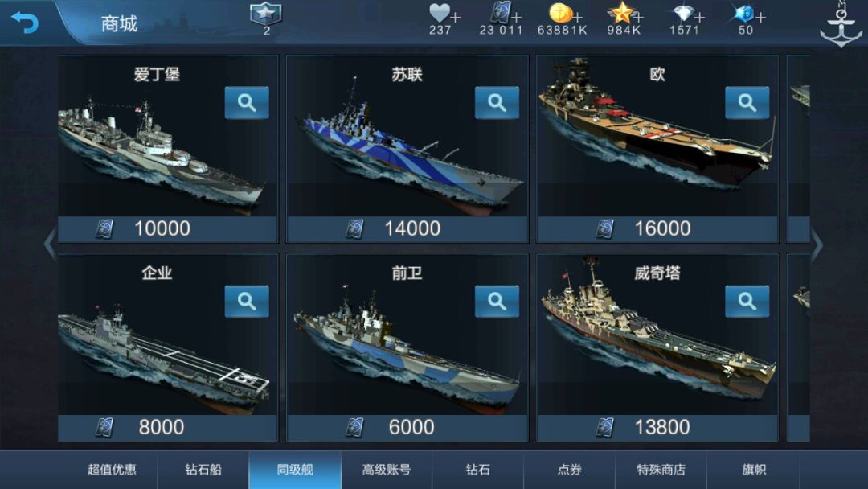
Task: Buy diamonds with plus beside 1571
Action: 700,18
